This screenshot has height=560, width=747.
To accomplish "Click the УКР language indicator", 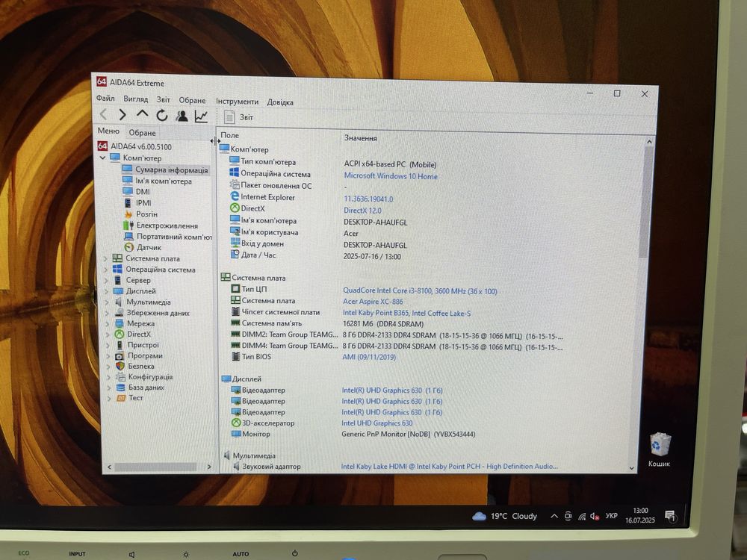I will click(612, 516).
